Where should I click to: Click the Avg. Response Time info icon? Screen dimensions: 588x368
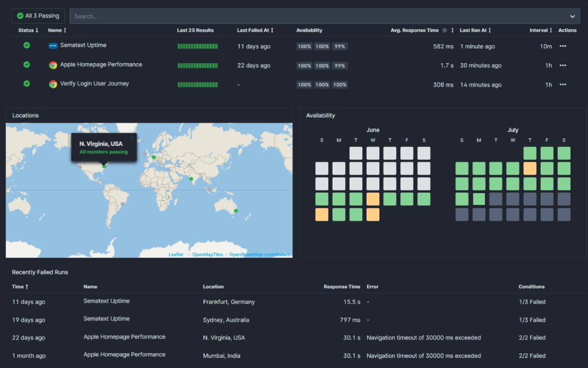[445, 30]
